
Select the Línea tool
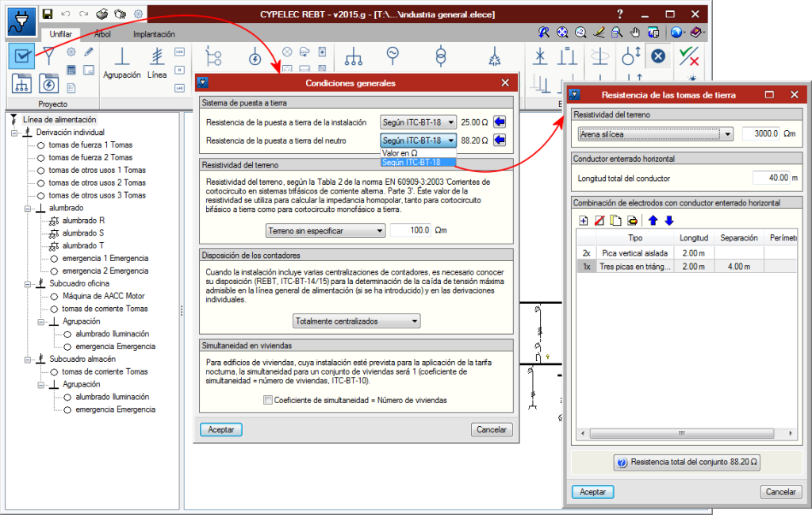point(157,63)
